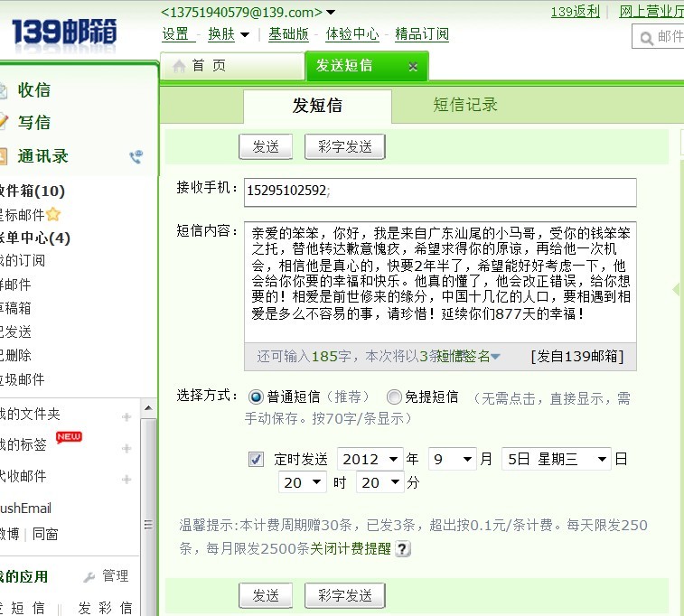The width and height of the screenshot is (684, 616).
Task: Click the plus icon beside 我的文件夹
Action: tap(126, 416)
